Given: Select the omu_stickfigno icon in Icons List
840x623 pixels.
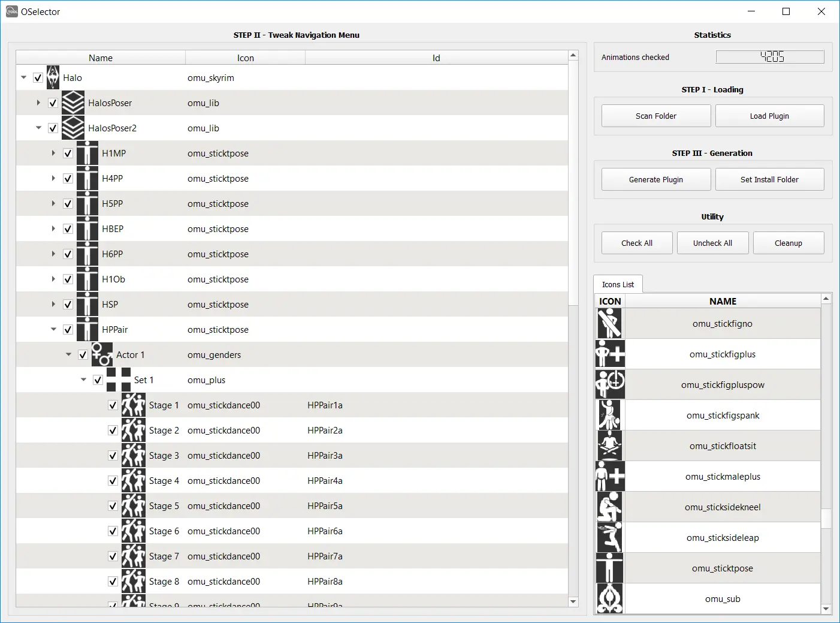Looking at the screenshot, I should coord(610,324).
